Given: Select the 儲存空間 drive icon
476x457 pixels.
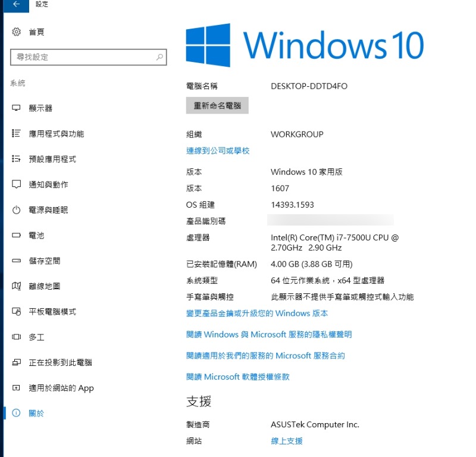Looking at the screenshot, I should point(16,261).
